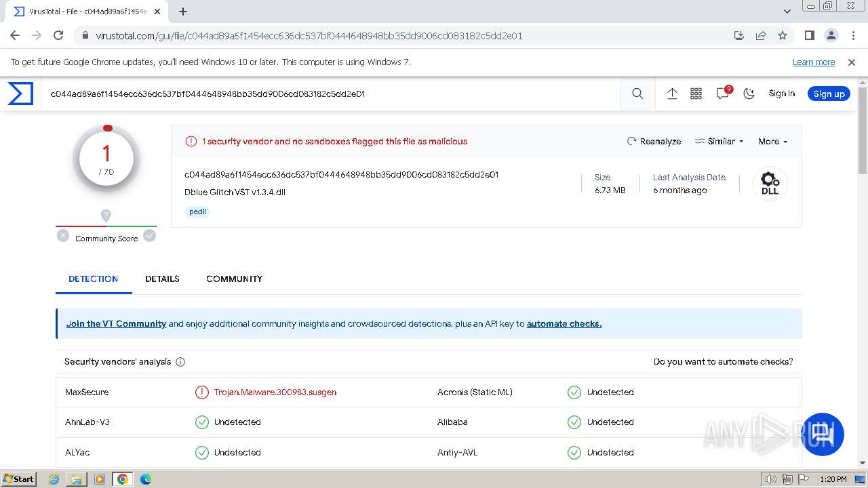Image resolution: width=868 pixels, height=488 pixels.
Task: Toggle dark mode moon icon
Action: coord(749,94)
